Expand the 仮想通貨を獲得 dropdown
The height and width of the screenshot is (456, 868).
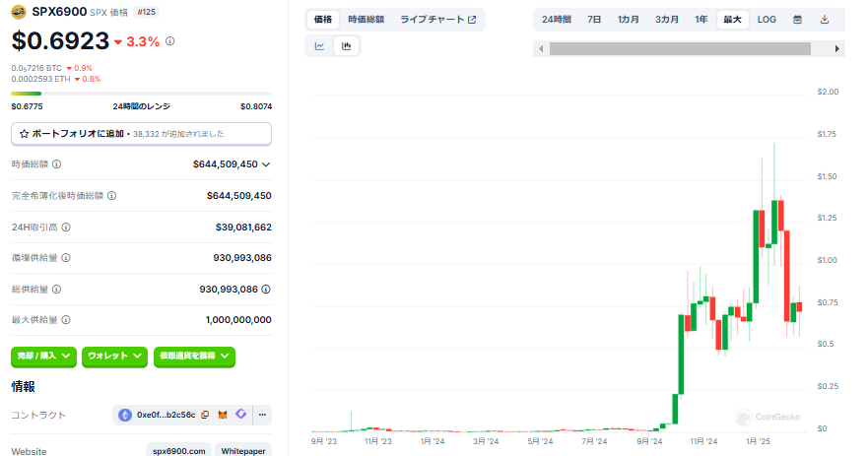(194, 356)
